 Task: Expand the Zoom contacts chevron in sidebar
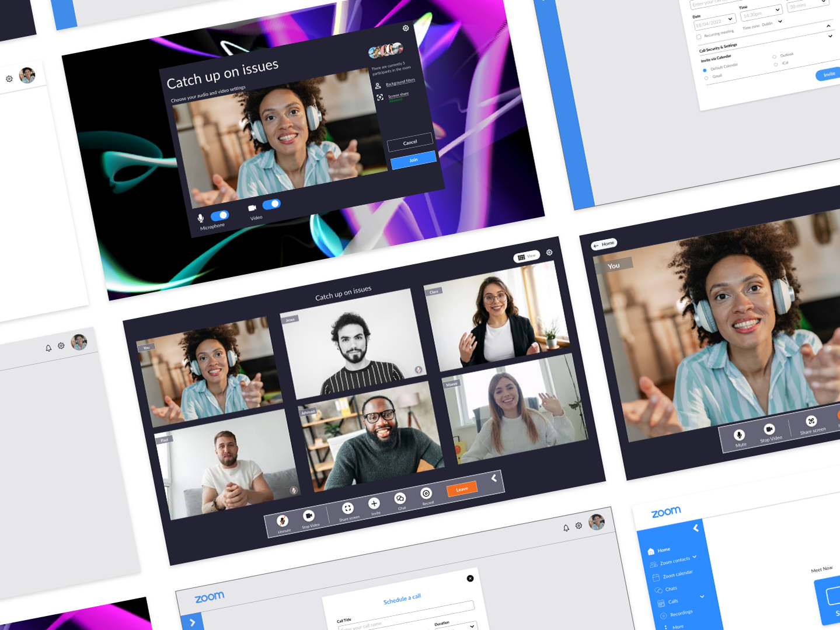click(x=694, y=556)
